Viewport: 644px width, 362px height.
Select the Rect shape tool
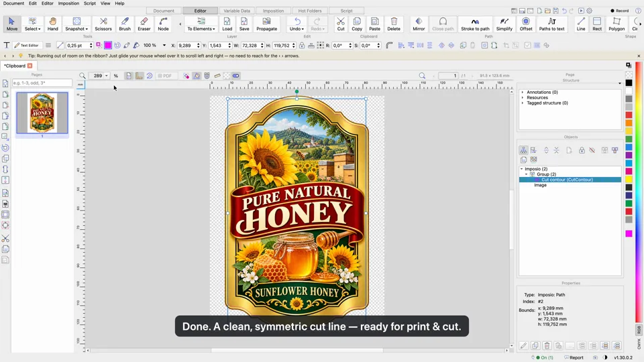[x=597, y=24]
